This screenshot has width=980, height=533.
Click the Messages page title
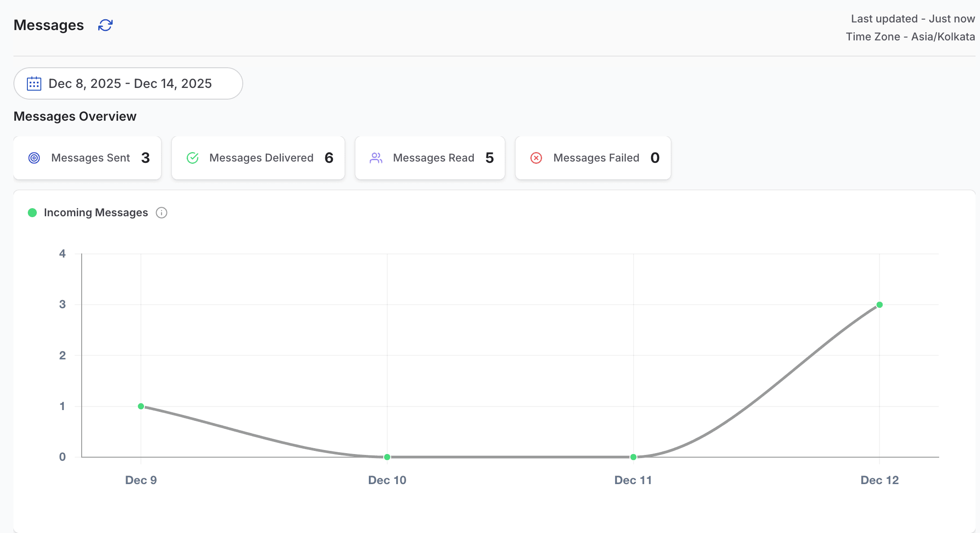click(x=48, y=25)
